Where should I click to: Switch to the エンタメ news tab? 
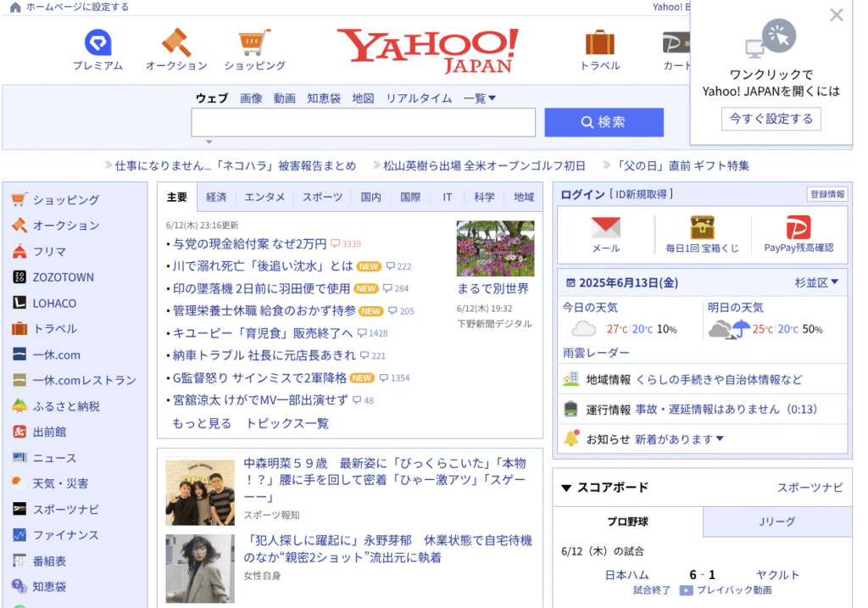point(264,197)
